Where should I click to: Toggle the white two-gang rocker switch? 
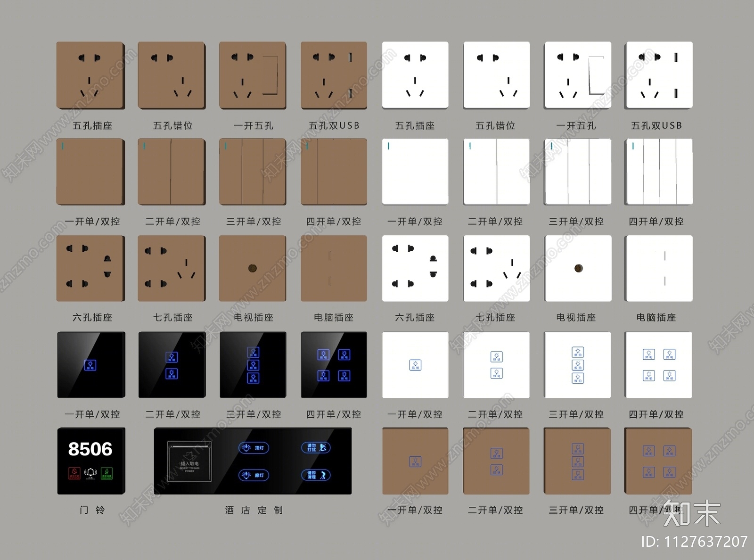point(497,172)
